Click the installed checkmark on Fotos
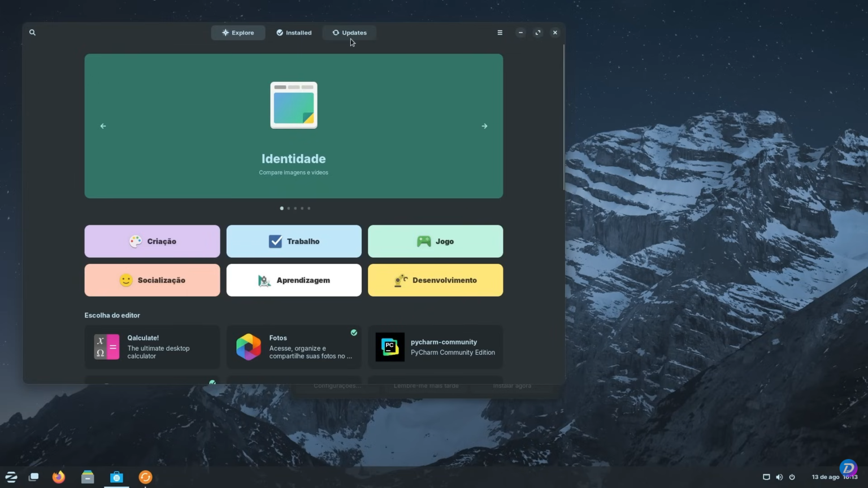The height and width of the screenshot is (488, 868). click(x=354, y=332)
